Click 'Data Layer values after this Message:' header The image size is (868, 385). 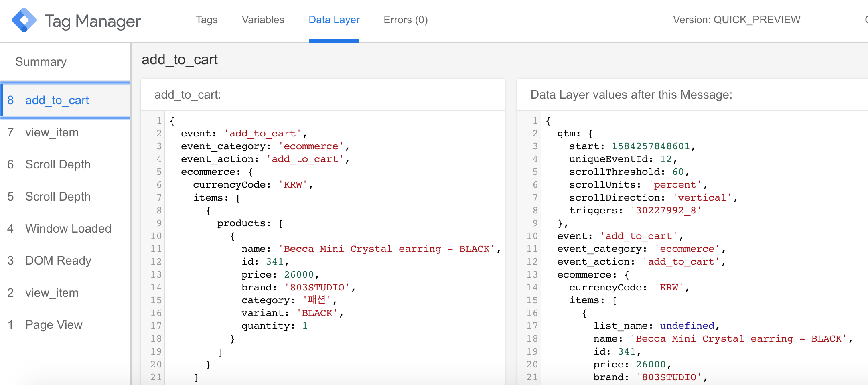[x=631, y=95]
